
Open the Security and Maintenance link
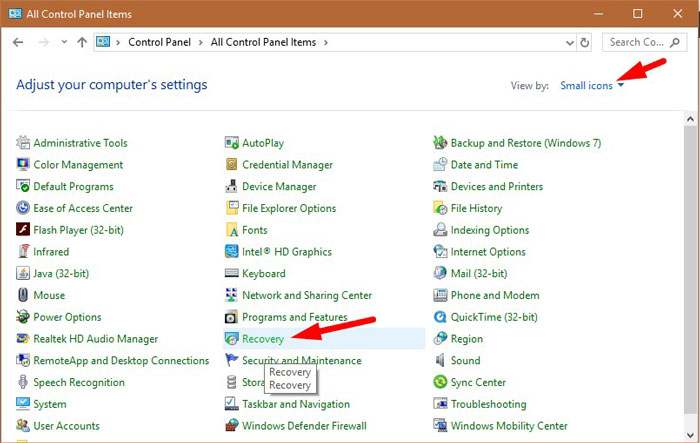tap(302, 359)
